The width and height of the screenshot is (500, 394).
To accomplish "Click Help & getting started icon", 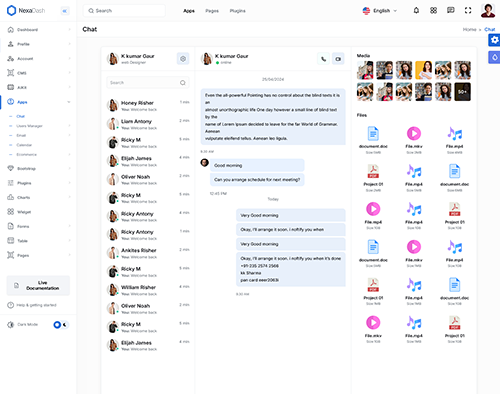I will pos(11,305).
